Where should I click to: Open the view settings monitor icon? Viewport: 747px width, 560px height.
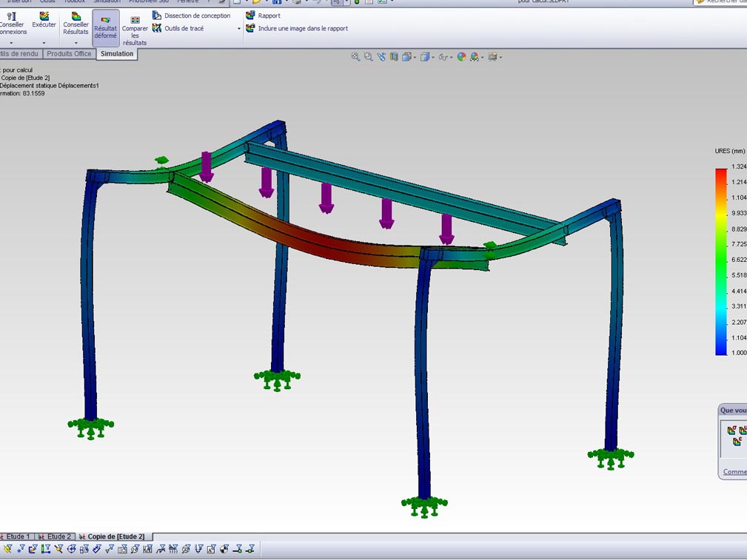coord(492,57)
